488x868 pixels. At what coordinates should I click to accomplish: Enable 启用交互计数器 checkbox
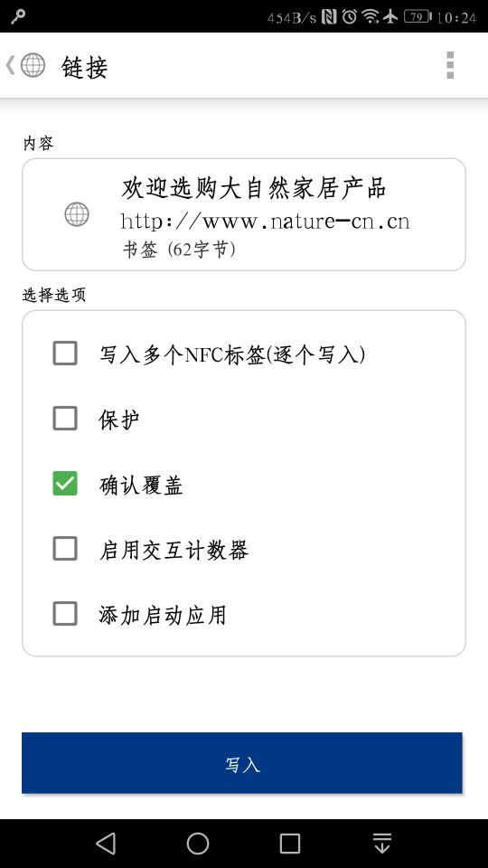[x=65, y=549]
